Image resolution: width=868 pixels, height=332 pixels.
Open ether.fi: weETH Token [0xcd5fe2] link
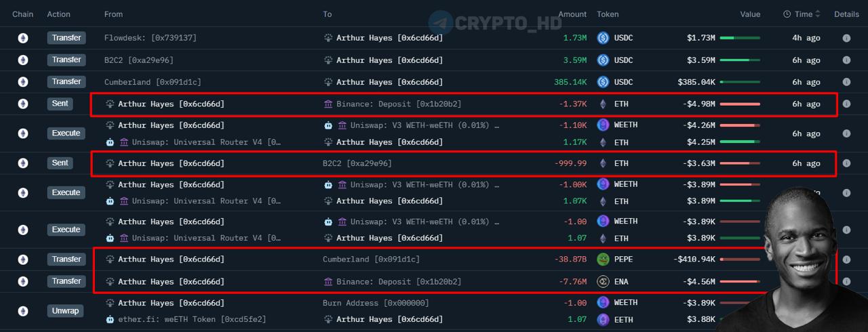pos(192,319)
